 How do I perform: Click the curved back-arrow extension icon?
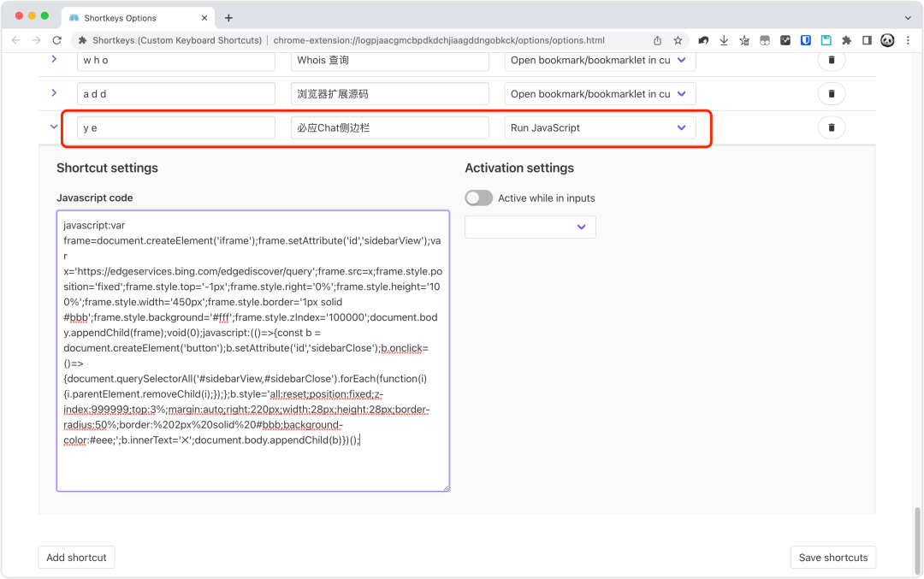703,40
